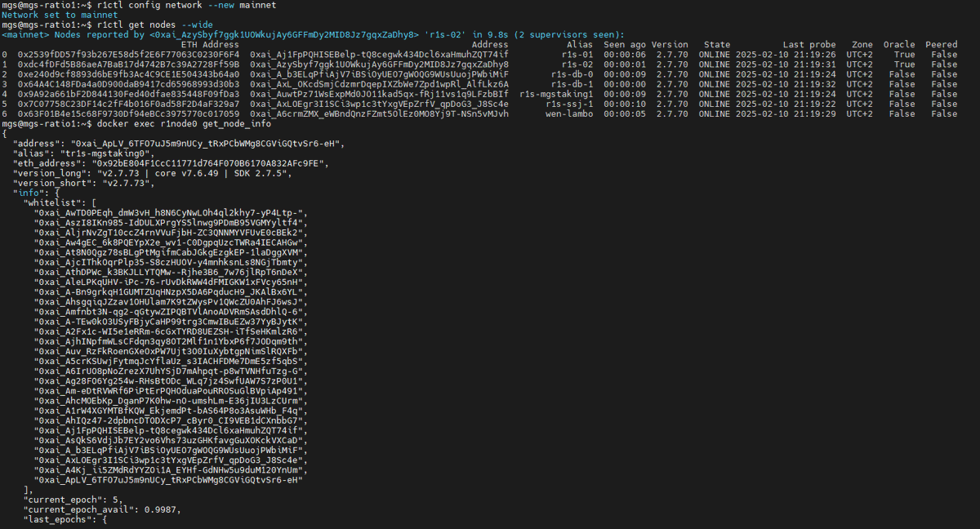The height and width of the screenshot is (529, 980).
Task: Click whitelist entry 0xai_AszI8IKn985...
Action: [x=168, y=222]
